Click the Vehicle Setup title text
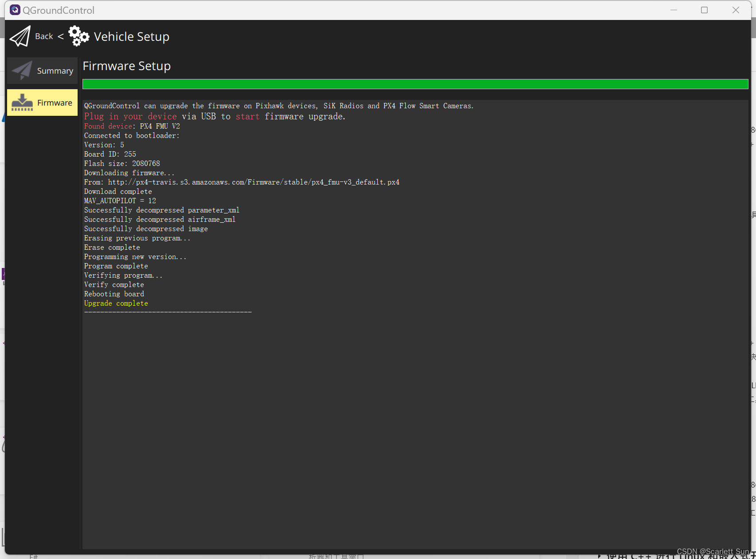This screenshot has height=559, width=756. tap(132, 37)
